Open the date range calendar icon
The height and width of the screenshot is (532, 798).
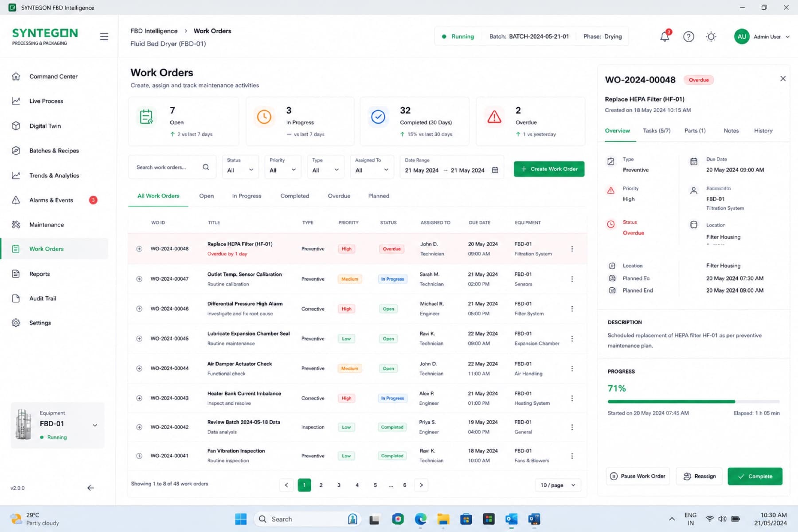[495, 170]
